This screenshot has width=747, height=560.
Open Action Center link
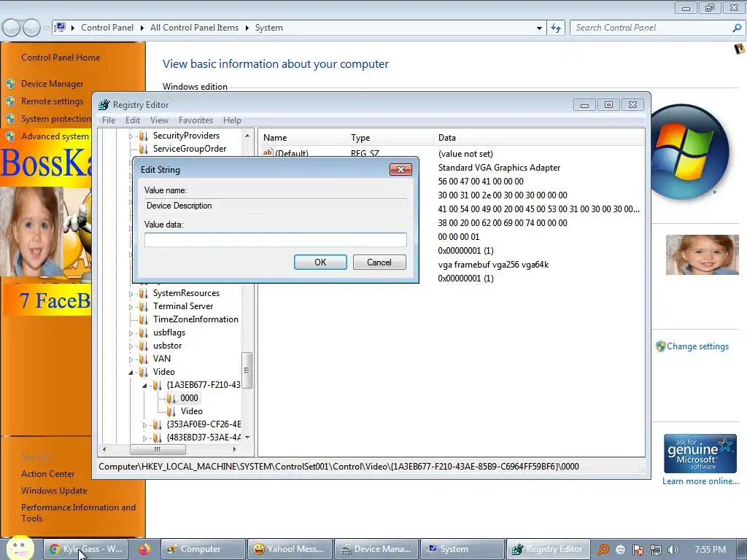coord(47,474)
